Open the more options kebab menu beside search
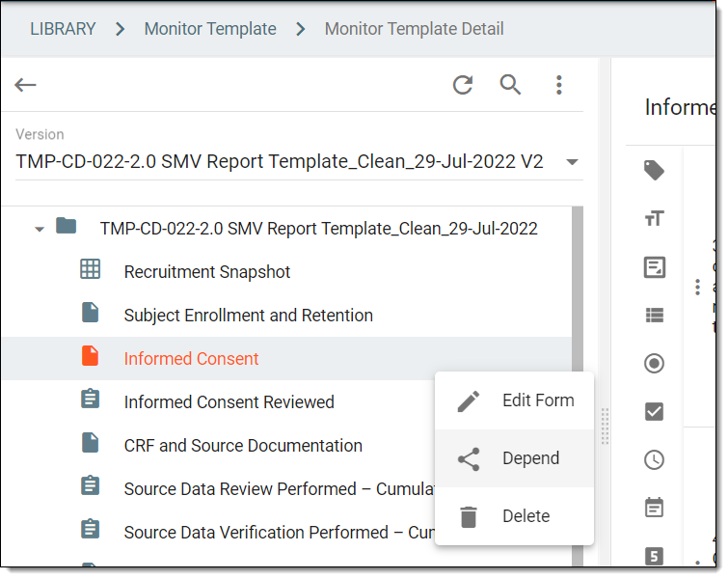Viewport: 728px width, 579px height. [x=559, y=85]
